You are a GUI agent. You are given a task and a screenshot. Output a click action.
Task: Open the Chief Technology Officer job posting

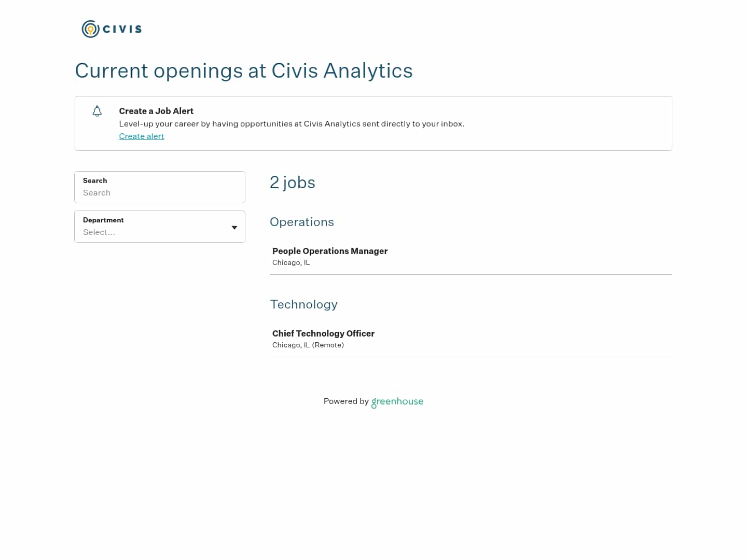coord(323,333)
